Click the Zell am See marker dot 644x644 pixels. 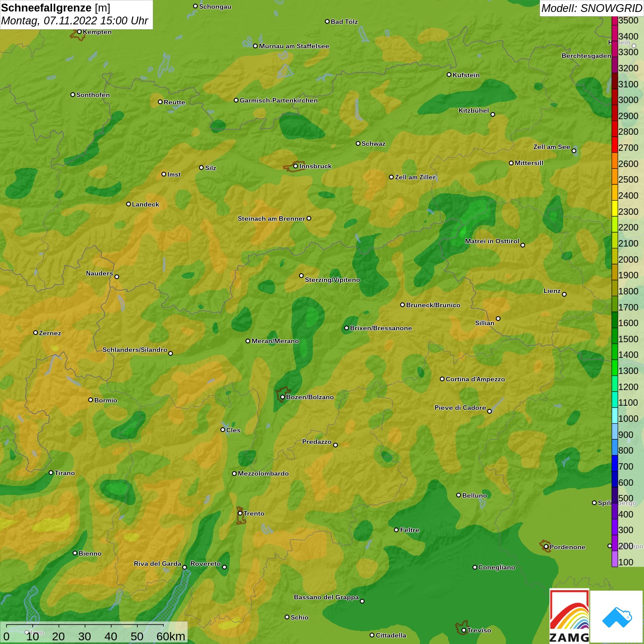tap(574, 150)
